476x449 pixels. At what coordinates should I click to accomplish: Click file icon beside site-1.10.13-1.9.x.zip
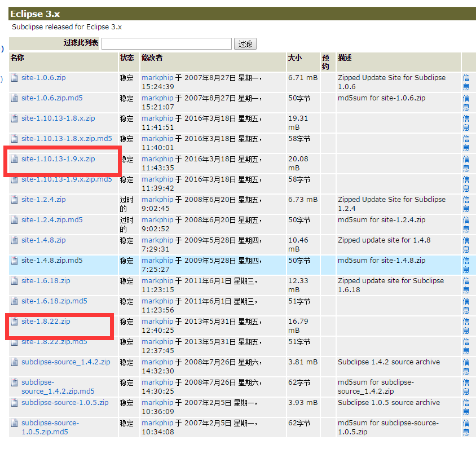(14, 159)
